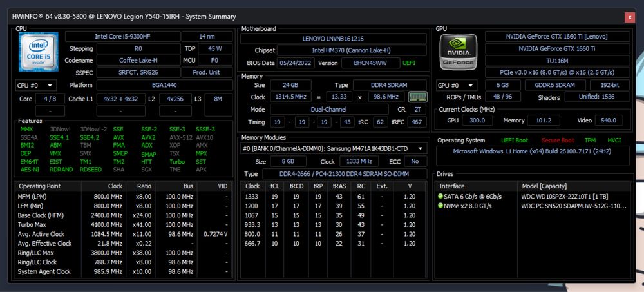Screen dimensions: 644x292
Task: Click the DDR4-2666 / PC4-21300 type field
Action: [x=344, y=174]
